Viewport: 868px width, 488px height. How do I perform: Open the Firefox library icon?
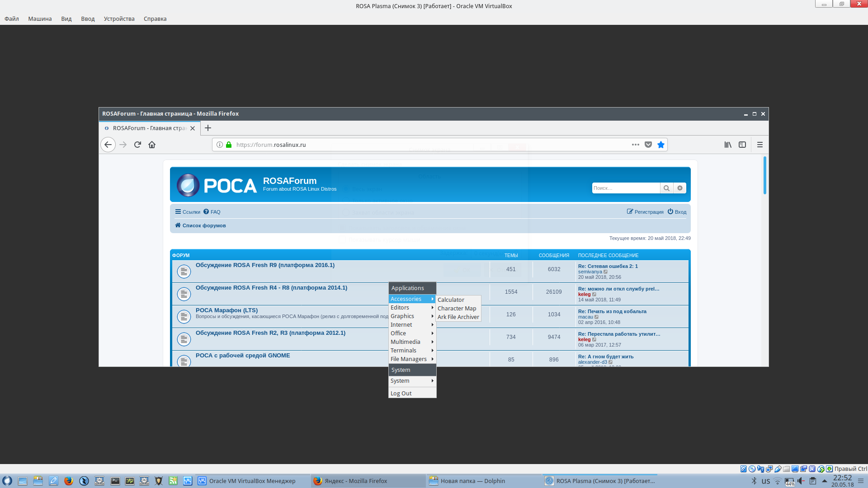728,145
